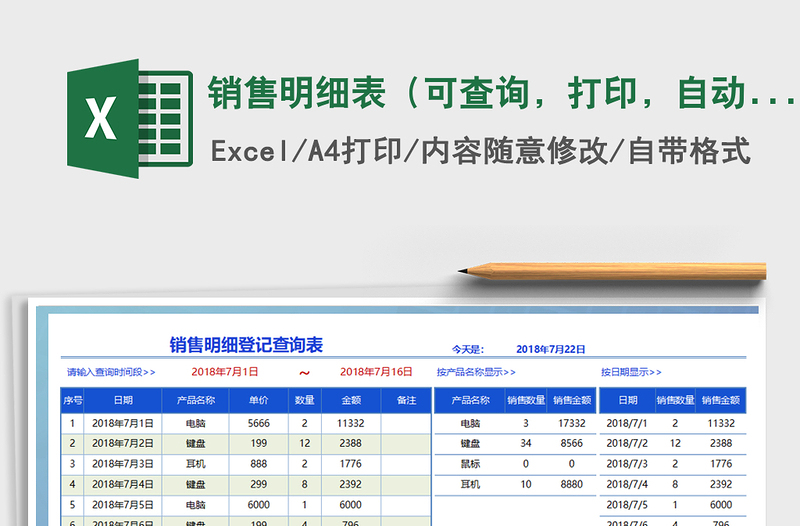The height and width of the screenshot is (526, 800).
Task: Click the 今天是: label
Action: pos(467,349)
